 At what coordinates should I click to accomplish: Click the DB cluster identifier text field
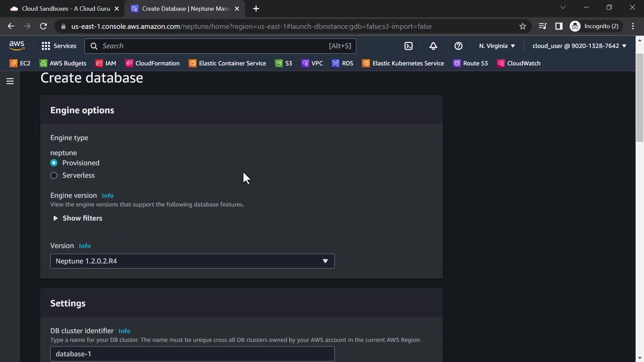tap(192, 354)
